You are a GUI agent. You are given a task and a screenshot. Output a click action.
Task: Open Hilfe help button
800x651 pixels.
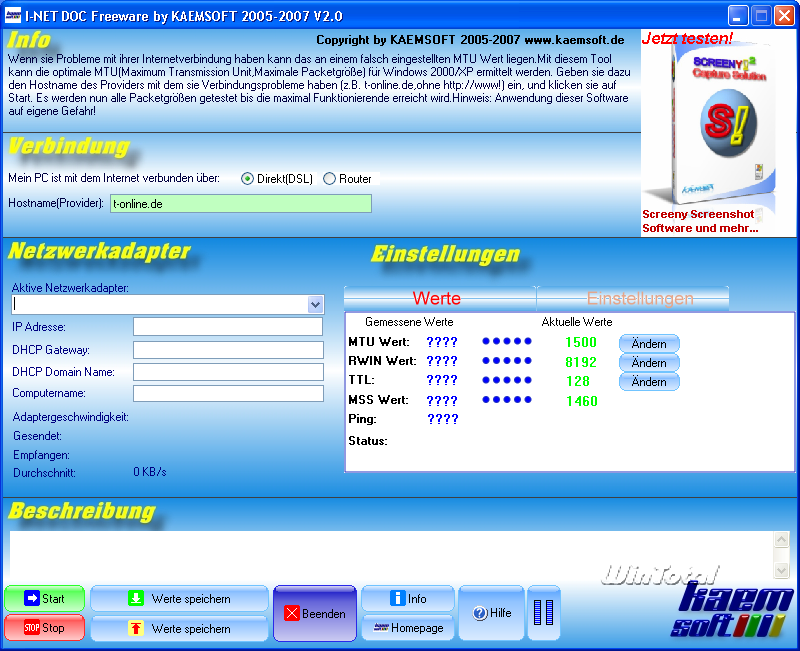(492, 613)
